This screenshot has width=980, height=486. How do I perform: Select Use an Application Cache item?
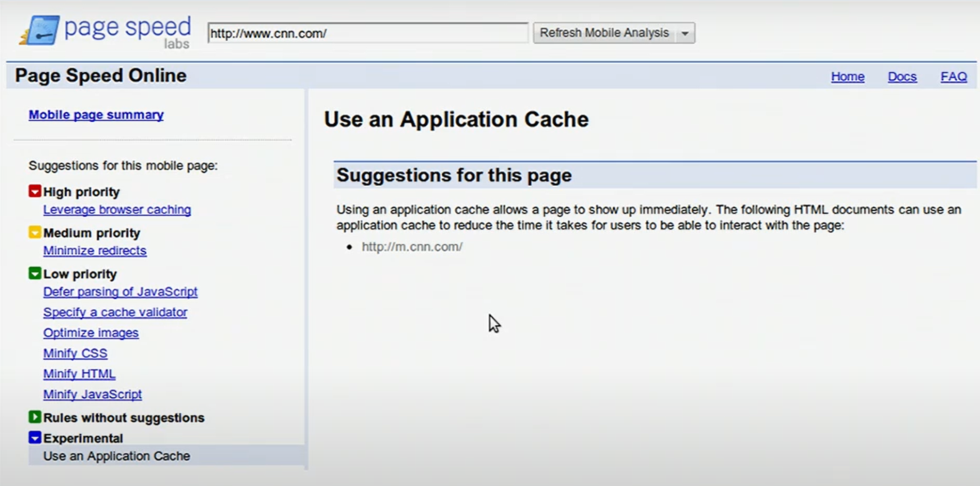pyautogui.click(x=166, y=455)
